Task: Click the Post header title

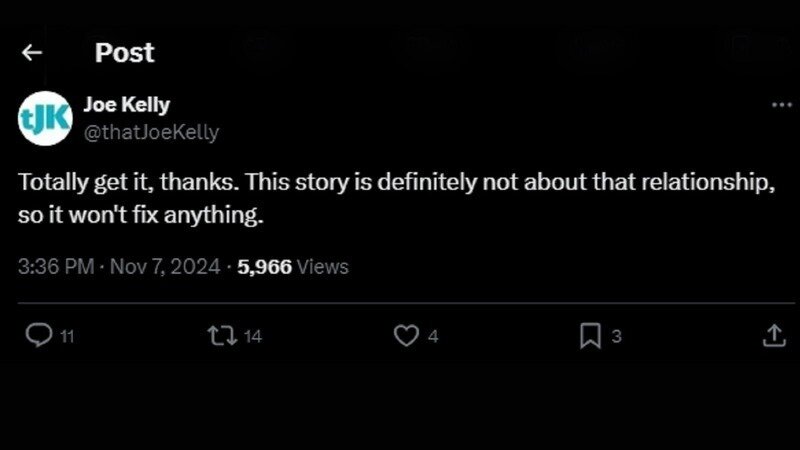Action: (x=125, y=52)
